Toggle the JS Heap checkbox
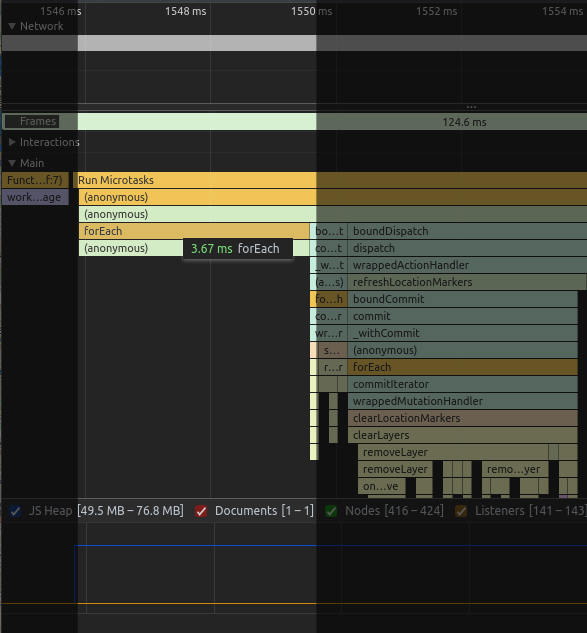The image size is (587, 633). click(x=15, y=511)
